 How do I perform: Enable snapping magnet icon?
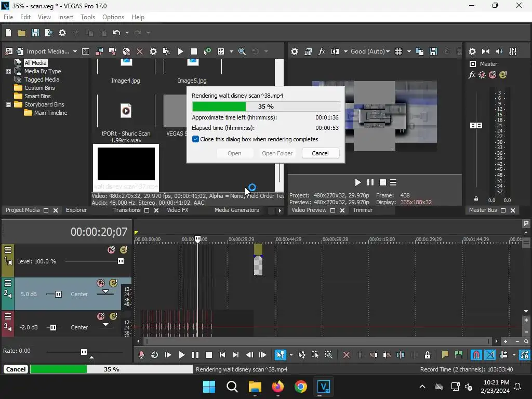pyautogui.click(x=476, y=355)
